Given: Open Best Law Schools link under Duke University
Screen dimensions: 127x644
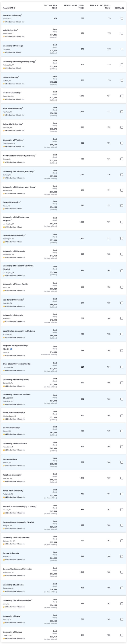Looking at the screenshot, I should (15, 84).
